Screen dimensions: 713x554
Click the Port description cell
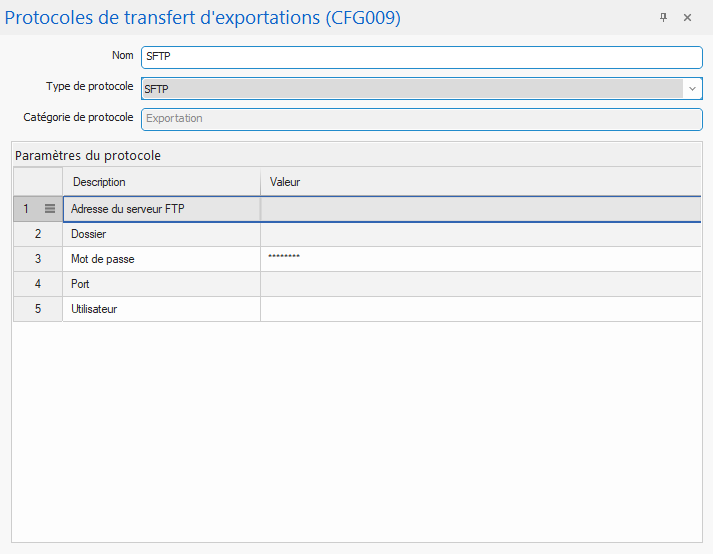160,284
